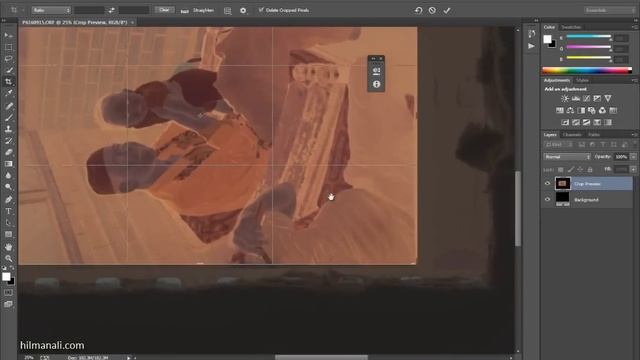Screen dimensions: 640x360
Task: Select the Move tool
Action: 8,36
